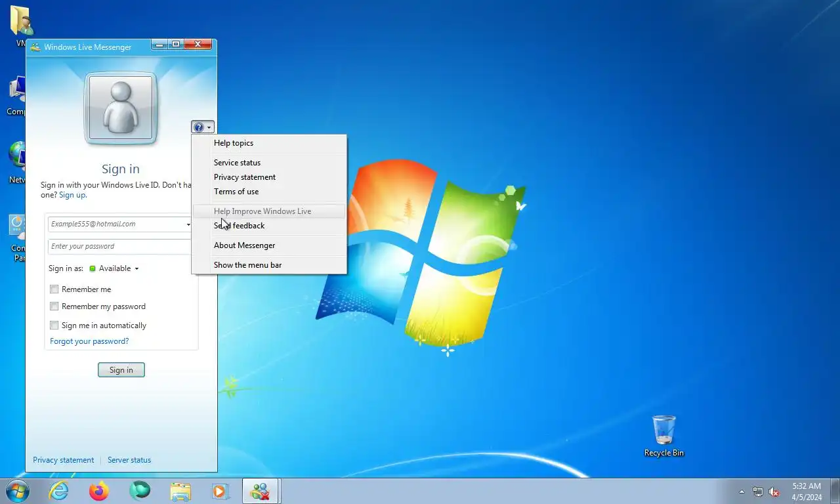Open the teal swirl browser taskbar icon

click(x=140, y=491)
